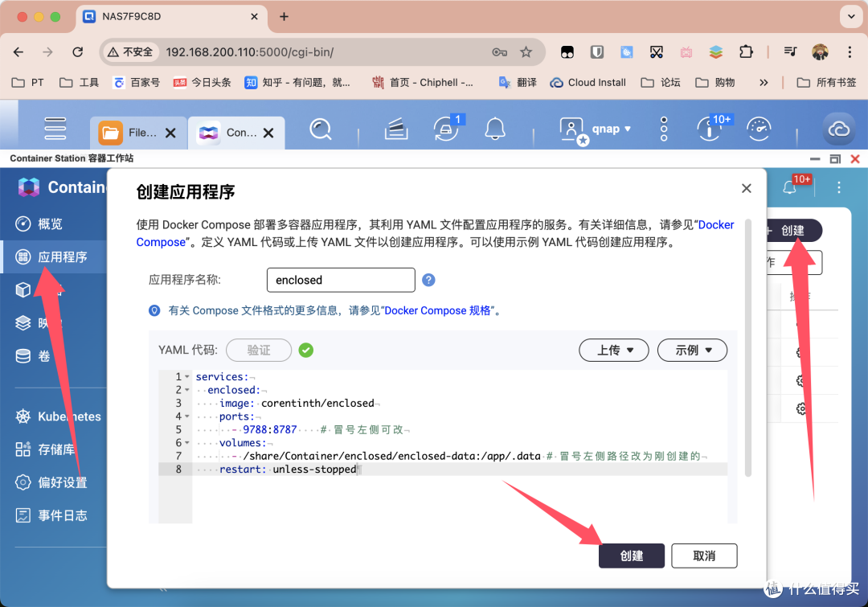
Task: Click the help question mark beside application name
Action: click(428, 280)
